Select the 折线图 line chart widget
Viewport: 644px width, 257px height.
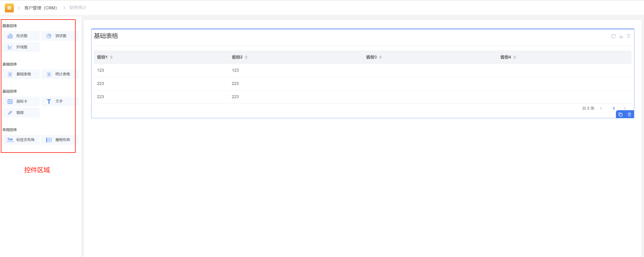click(x=21, y=47)
